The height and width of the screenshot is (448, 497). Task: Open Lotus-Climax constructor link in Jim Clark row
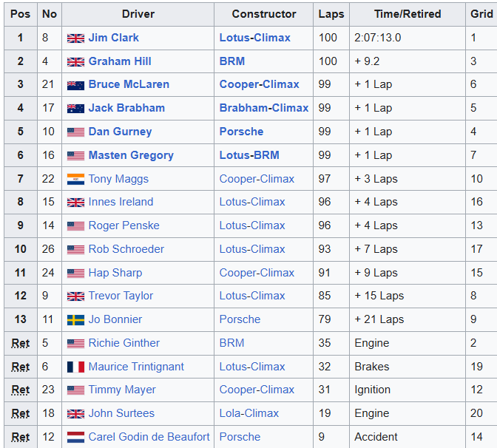(x=255, y=38)
